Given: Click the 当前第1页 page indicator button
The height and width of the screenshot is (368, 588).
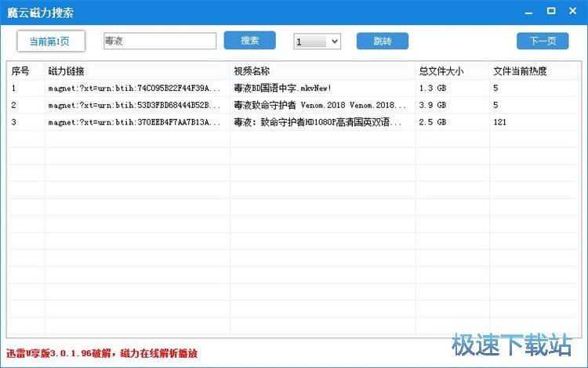Looking at the screenshot, I should tap(51, 41).
